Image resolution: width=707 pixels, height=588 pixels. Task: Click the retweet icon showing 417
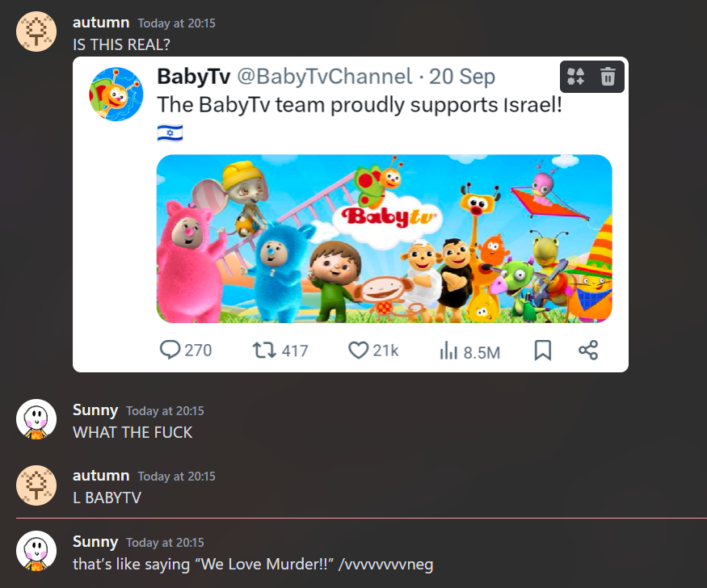(x=263, y=350)
